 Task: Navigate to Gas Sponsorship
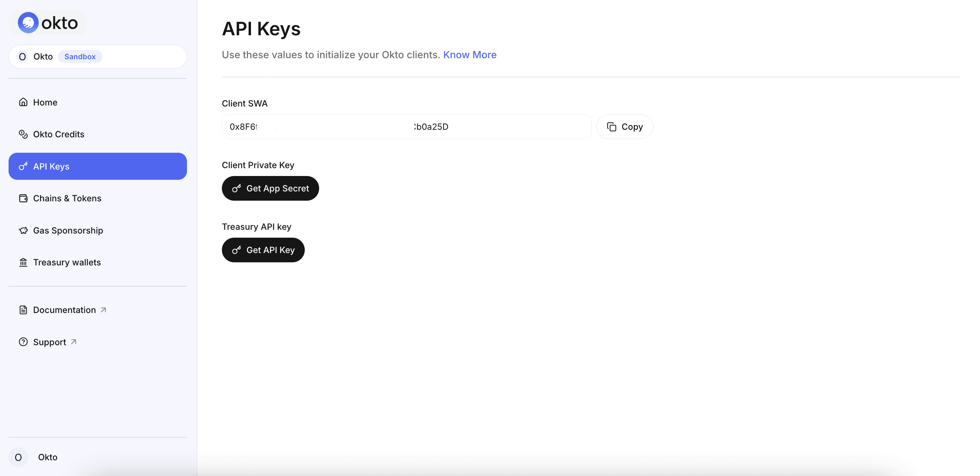tap(98, 230)
